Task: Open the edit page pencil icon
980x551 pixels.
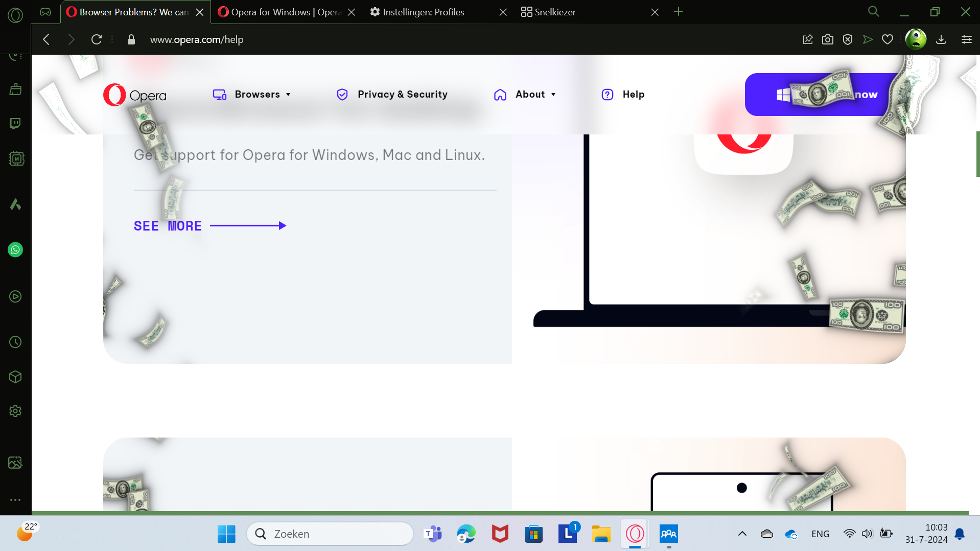Action: pos(808,39)
